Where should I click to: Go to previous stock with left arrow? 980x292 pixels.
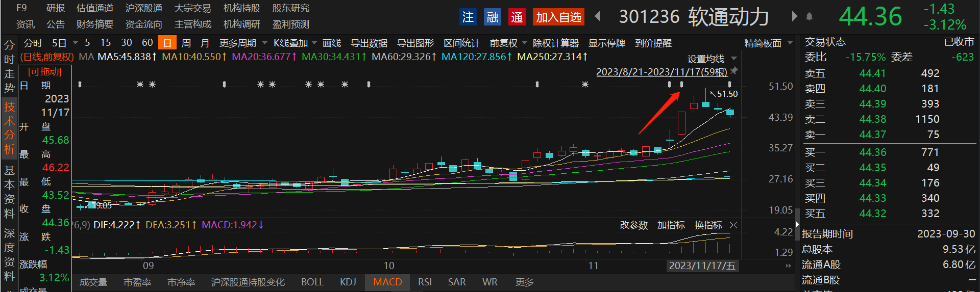(x=598, y=16)
